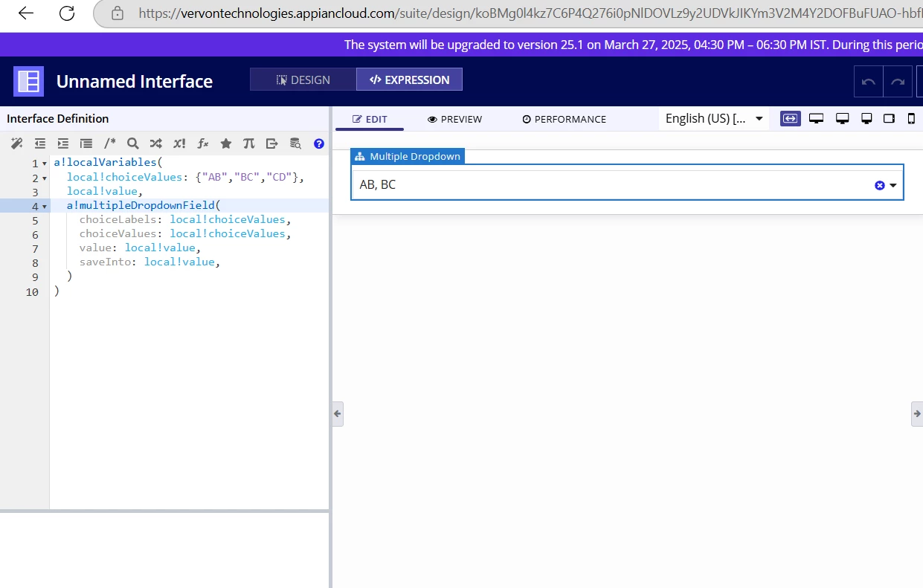The image size is (923, 588).
Task: Click the database search icon
Action: pos(295,143)
